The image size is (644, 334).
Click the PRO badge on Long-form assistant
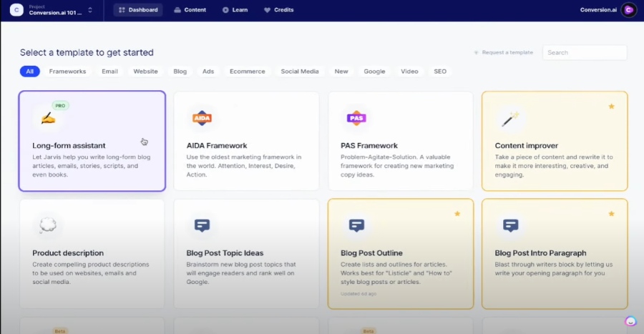point(60,105)
